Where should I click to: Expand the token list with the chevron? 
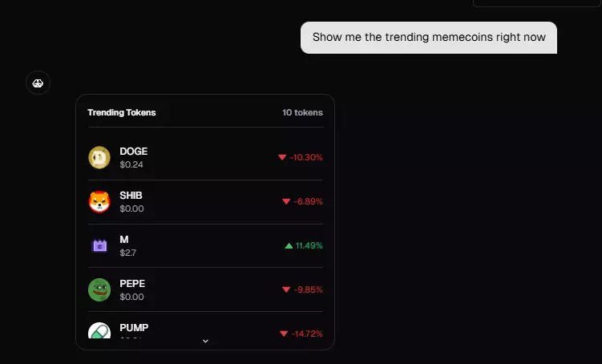tap(205, 341)
